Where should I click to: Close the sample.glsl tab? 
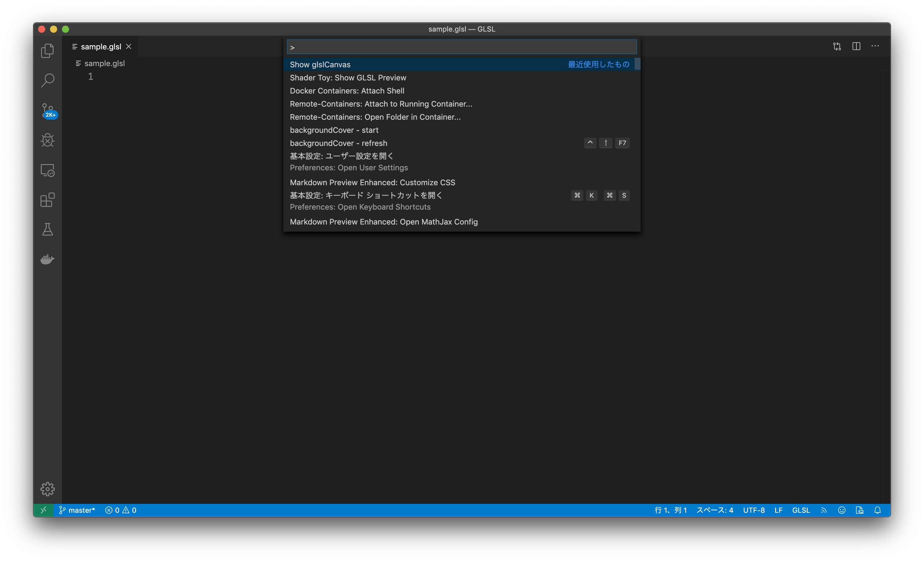pos(129,46)
